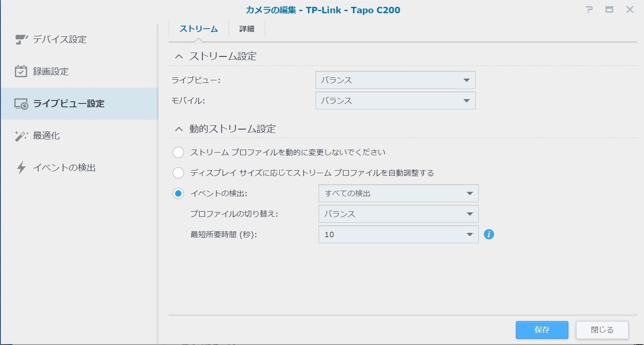Image resolution: width=644 pixels, height=345 pixels.
Task: Select auto-adjust by display size radio option
Action: (178, 173)
